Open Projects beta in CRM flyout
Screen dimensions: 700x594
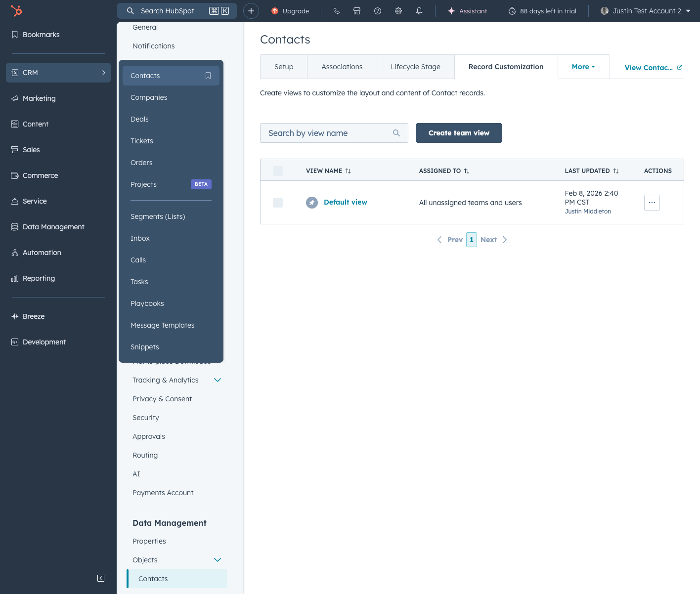click(171, 184)
